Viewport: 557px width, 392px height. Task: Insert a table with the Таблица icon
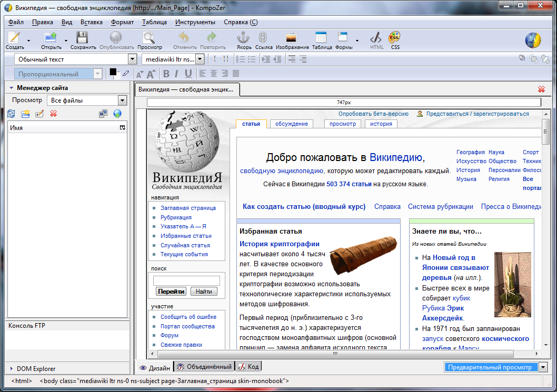(x=321, y=38)
